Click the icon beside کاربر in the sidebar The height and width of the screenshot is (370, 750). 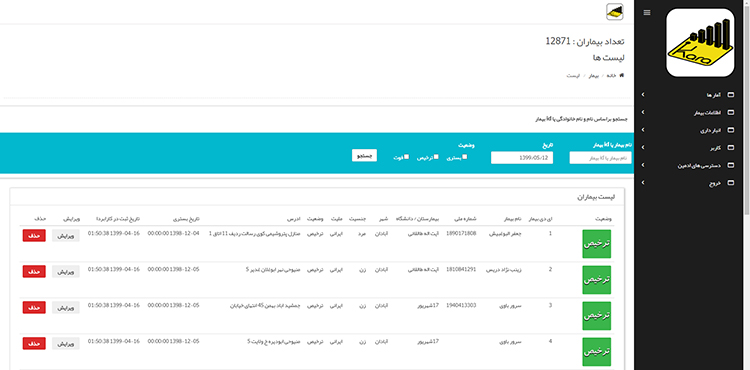(730, 148)
